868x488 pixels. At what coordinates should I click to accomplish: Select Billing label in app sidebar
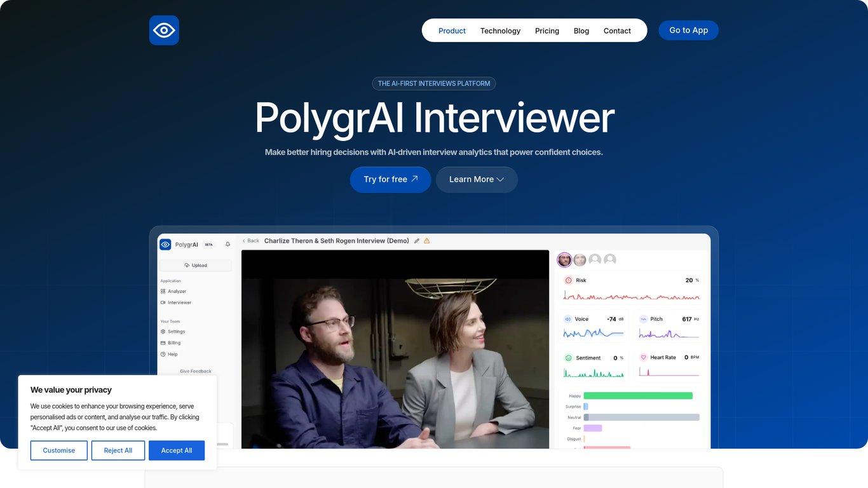174,343
